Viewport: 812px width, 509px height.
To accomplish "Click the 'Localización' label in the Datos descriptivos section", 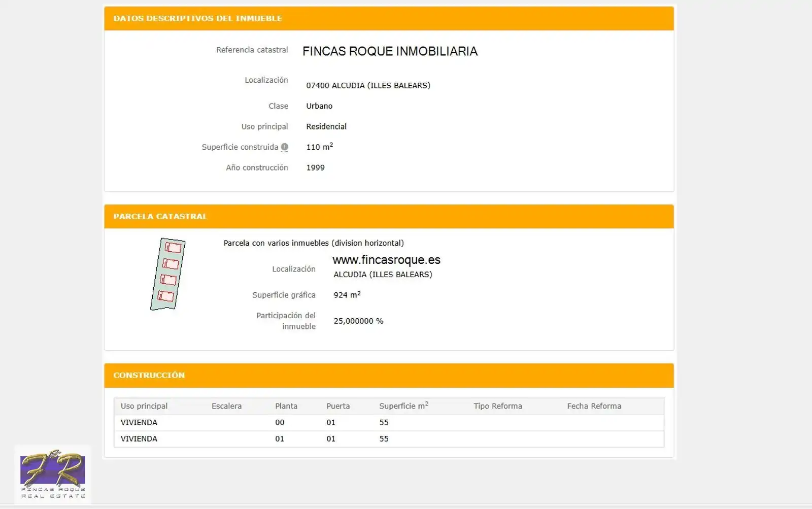I will pyautogui.click(x=266, y=80).
